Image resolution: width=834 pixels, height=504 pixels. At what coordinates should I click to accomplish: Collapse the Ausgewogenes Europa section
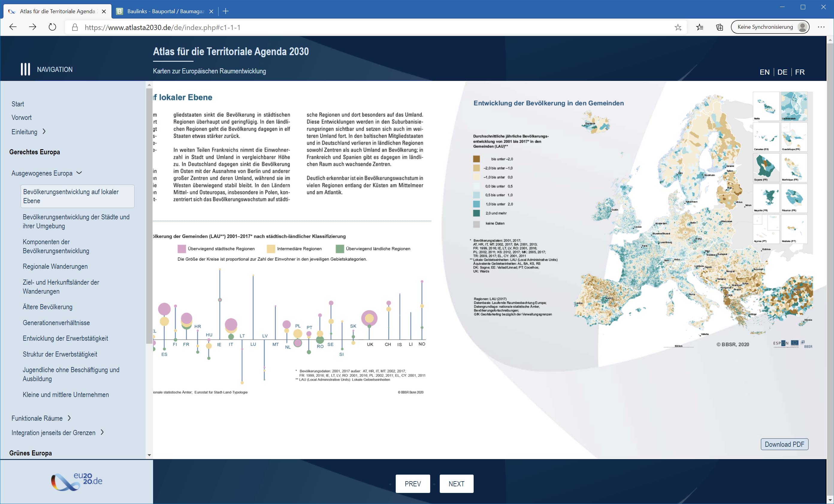point(79,173)
